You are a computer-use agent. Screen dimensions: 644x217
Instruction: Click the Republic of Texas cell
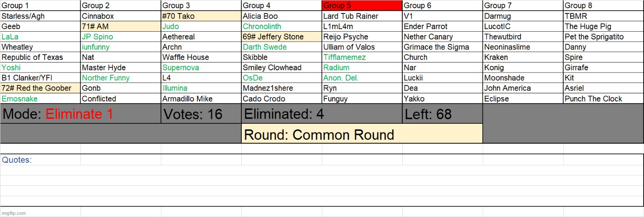[33, 57]
